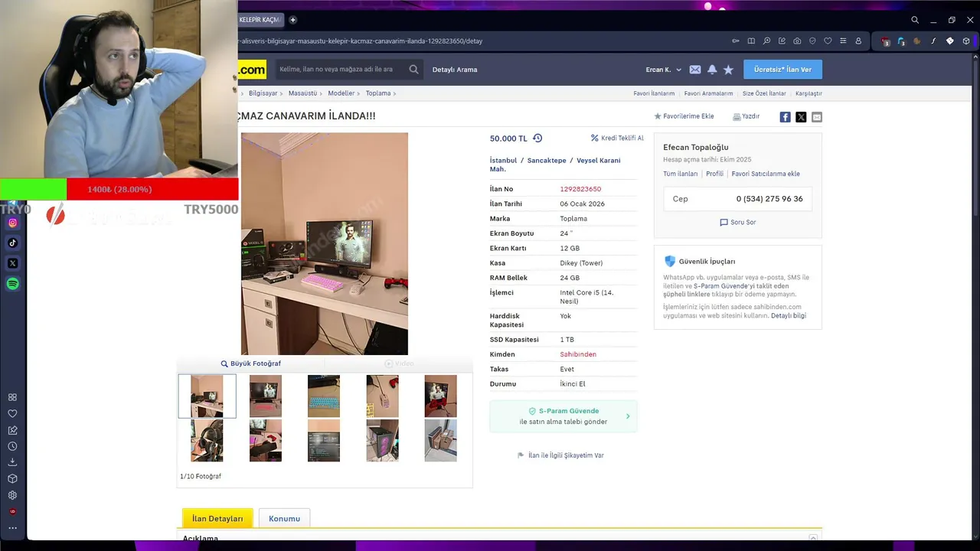Open messages envelope icon in site header
The image size is (980, 551).
coord(694,70)
